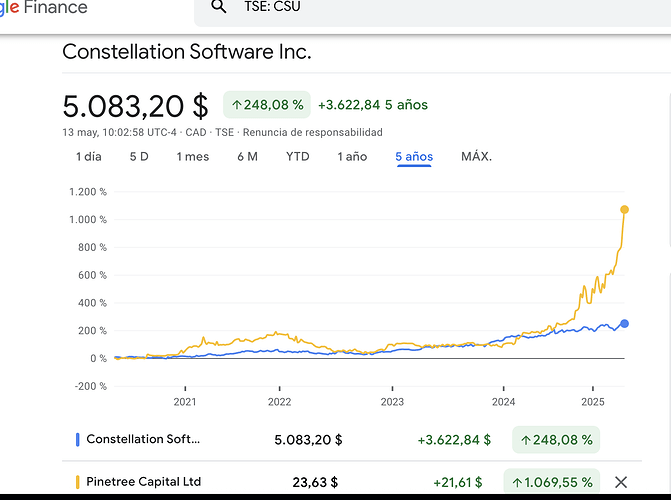The width and height of the screenshot is (671, 500).
Task: Click the +3.622,84 $ value in Constellation row
Action: click(x=454, y=440)
